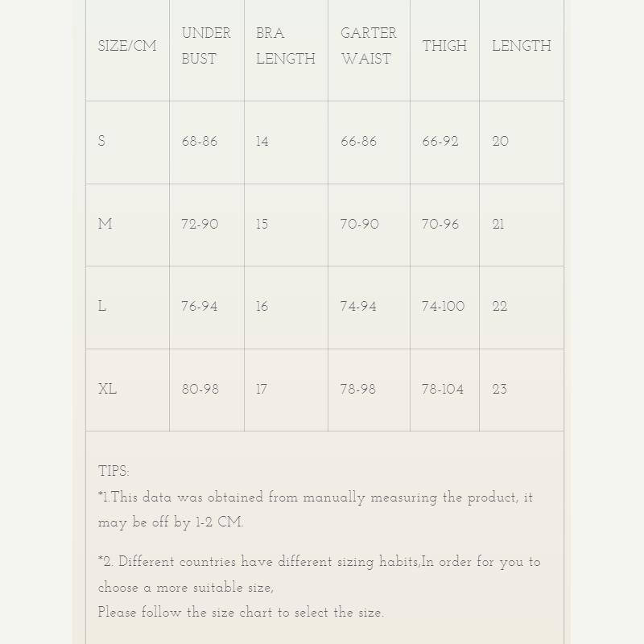Click the L size row label
The image size is (644, 644).
(x=102, y=307)
